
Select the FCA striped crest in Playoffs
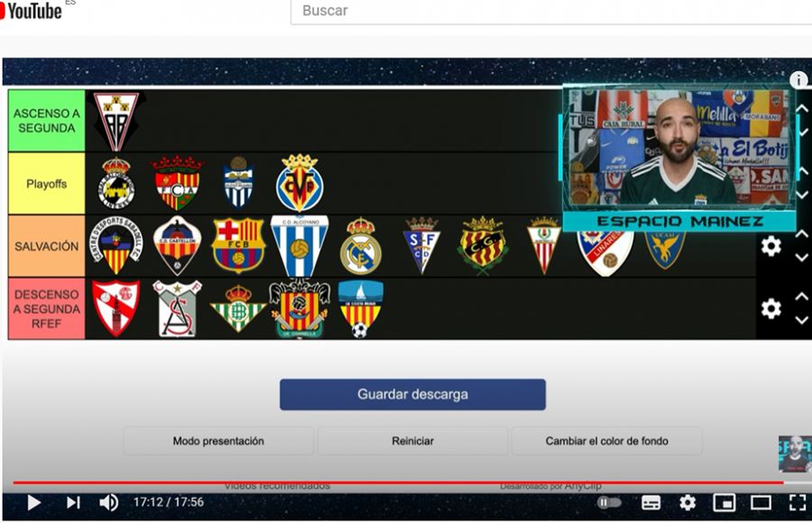(177, 183)
